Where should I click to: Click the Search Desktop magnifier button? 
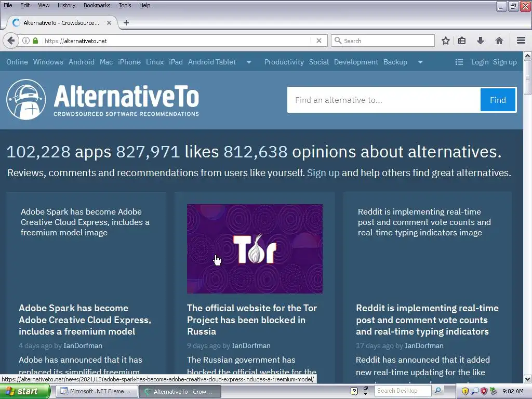437,391
